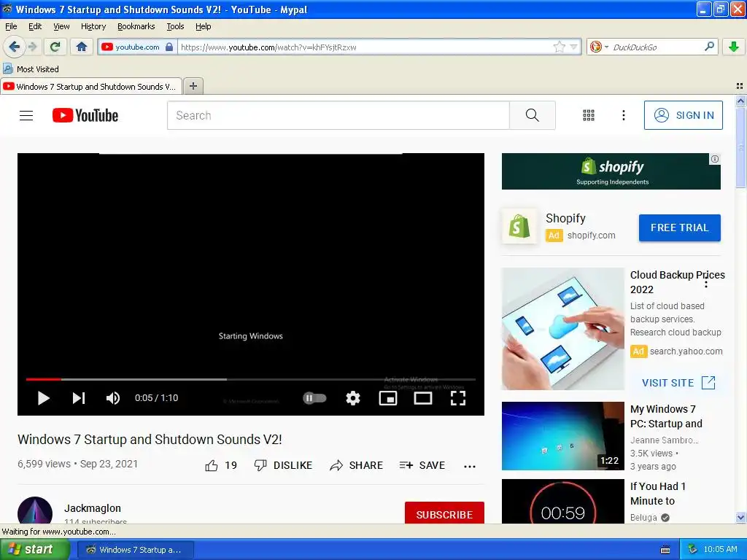Open the 00:59 If You Had 1 Minute thumbnail
This screenshot has width=747, height=560.
[562, 502]
